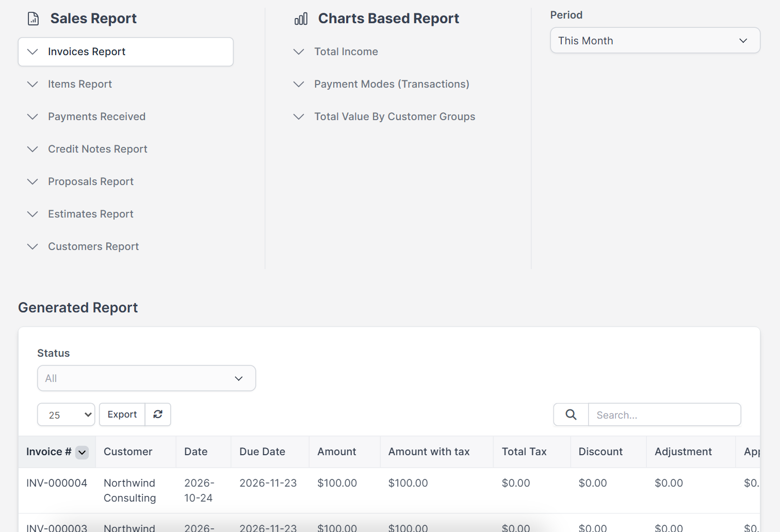Expand Customers Report
780x532 pixels.
point(93,246)
